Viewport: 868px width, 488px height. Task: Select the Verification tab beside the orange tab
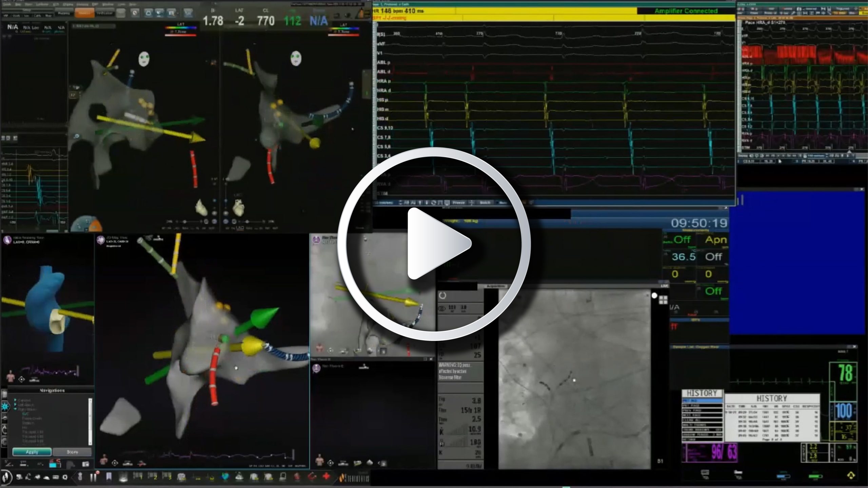(104, 13)
